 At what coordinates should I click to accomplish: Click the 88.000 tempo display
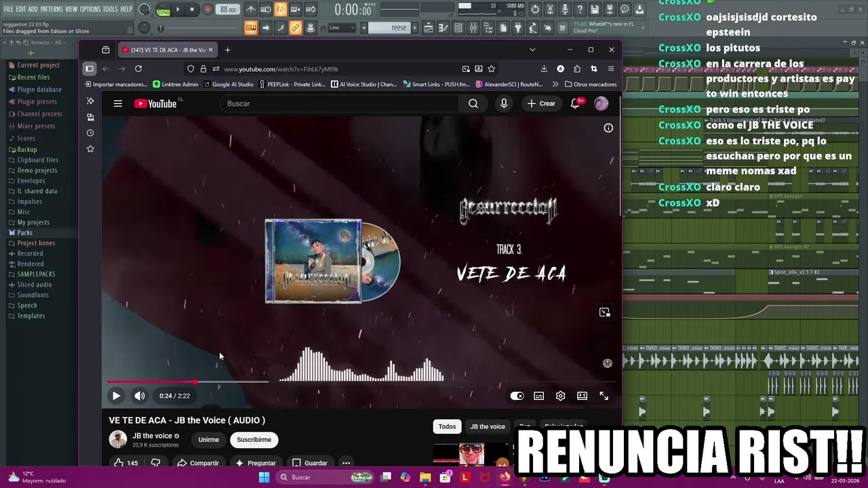229,9
